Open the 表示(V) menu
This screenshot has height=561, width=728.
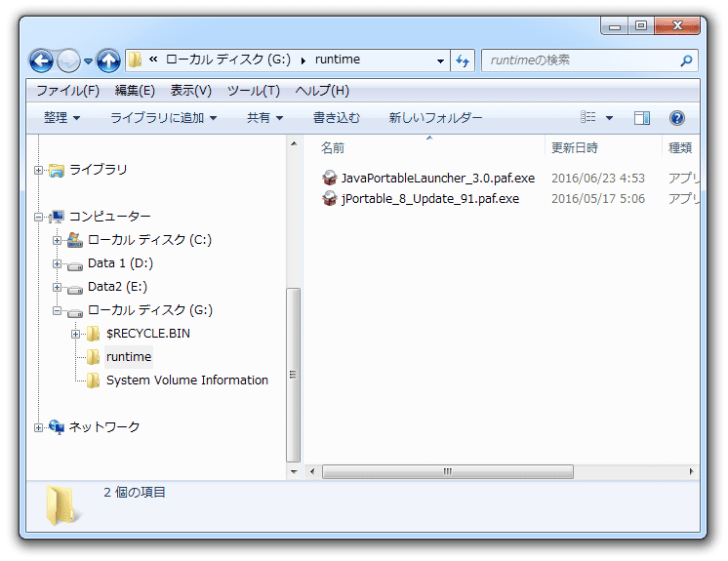pos(191,91)
